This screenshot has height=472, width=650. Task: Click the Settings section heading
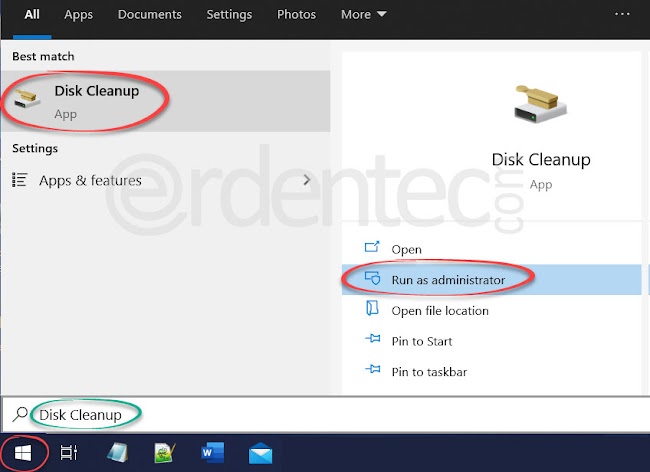(x=35, y=148)
